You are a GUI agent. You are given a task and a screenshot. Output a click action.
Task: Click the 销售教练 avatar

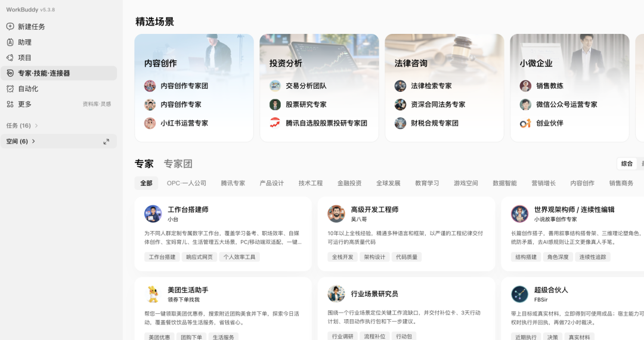click(x=526, y=86)
